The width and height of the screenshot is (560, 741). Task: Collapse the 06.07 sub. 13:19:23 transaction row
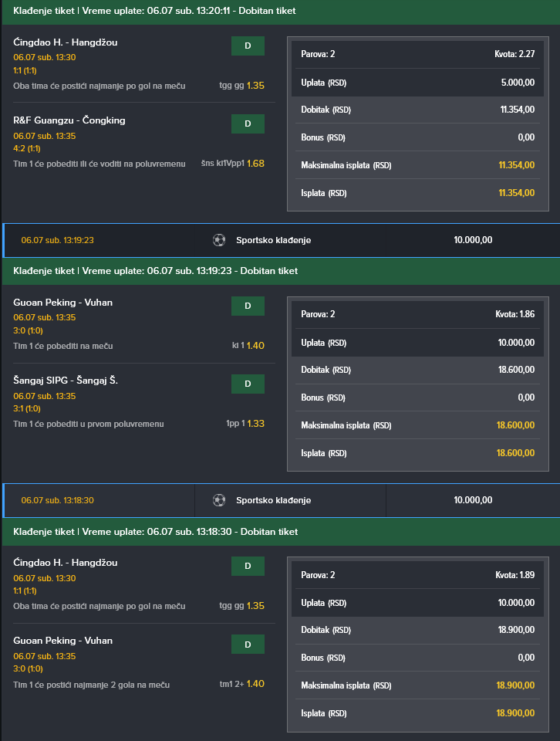[282, 240]
